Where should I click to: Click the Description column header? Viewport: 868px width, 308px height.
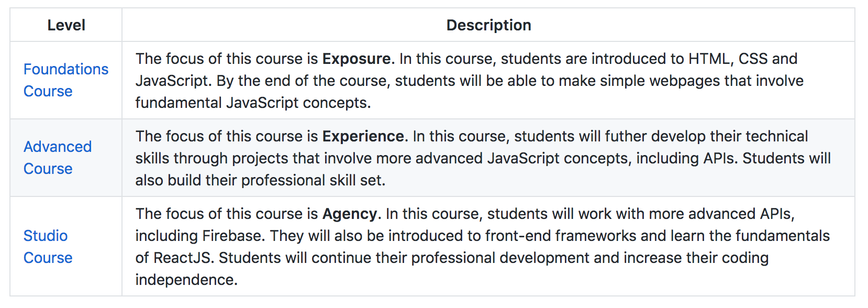488,25
